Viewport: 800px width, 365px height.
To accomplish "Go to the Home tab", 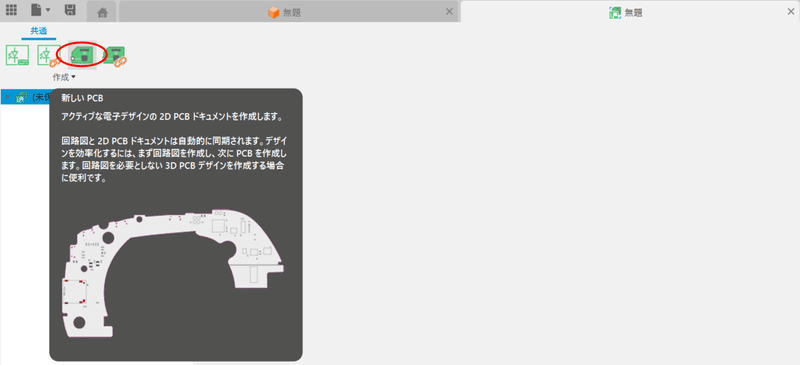I will coord(102,12).
